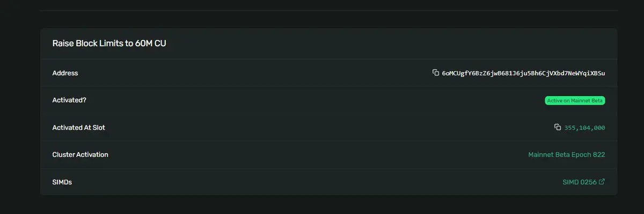Click the blank page area below the card

tap(328, 205)
